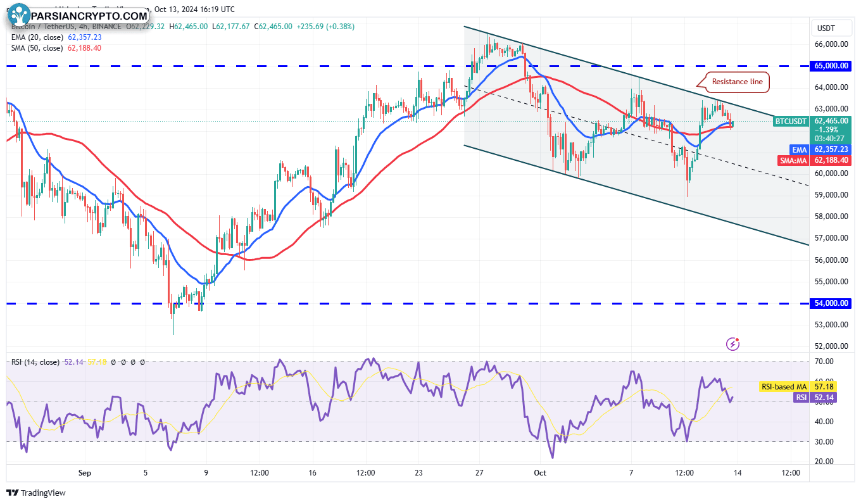Click the low value L62,177.67

tap(232, 27)
